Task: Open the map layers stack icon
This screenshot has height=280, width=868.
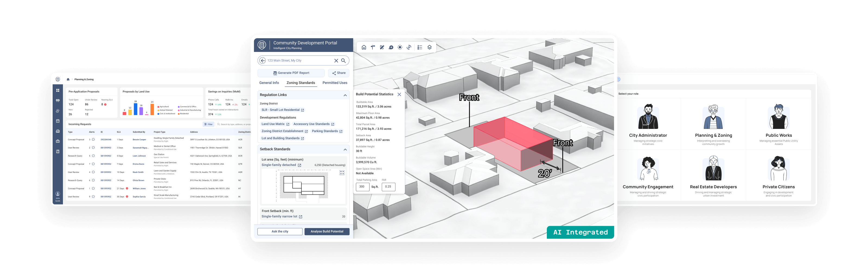Action: tap(430, 47)
